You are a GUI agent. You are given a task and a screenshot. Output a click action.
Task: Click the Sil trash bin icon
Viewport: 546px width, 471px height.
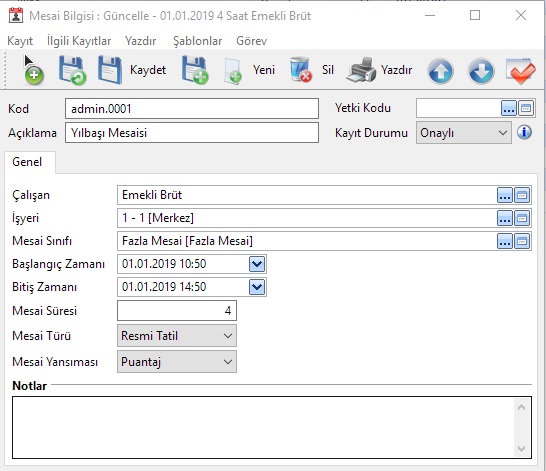click(301, 70)
